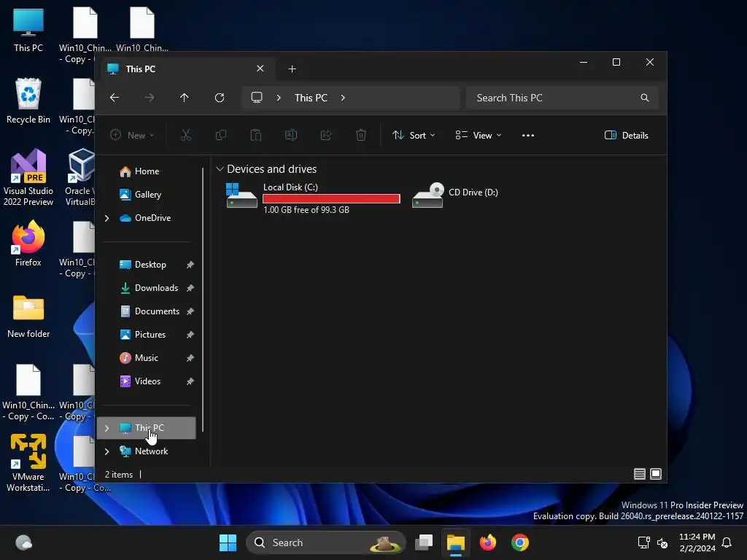
Task: Open the New dropdown menu
Action: (x=132, y=135)
